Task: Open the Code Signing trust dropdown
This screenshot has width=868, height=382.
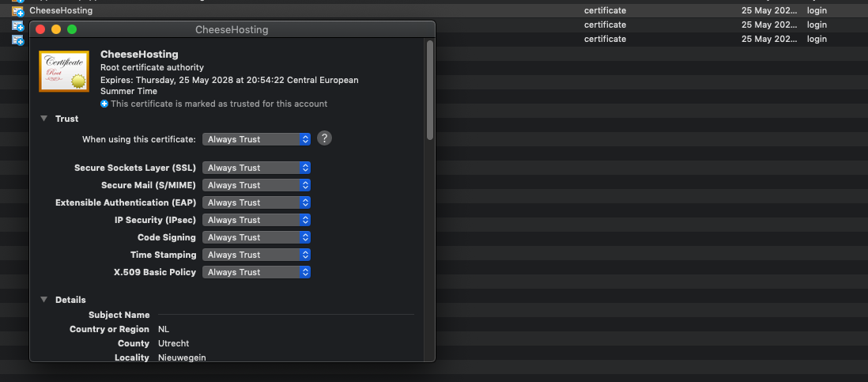Action: pyautogui.click(x=256, y=237)
